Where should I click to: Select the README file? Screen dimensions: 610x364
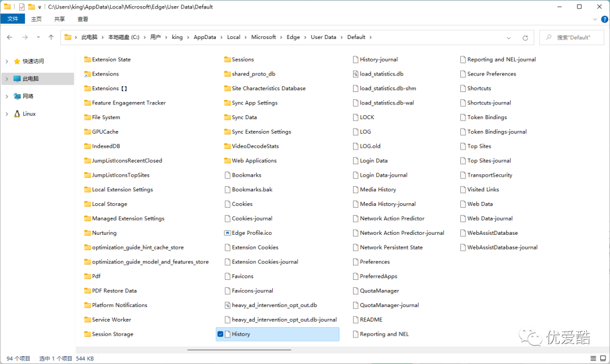click(367, 319)
